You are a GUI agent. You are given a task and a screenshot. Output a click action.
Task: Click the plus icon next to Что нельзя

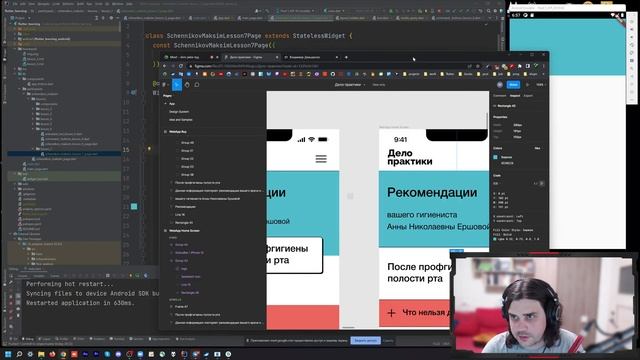(391, 313)
